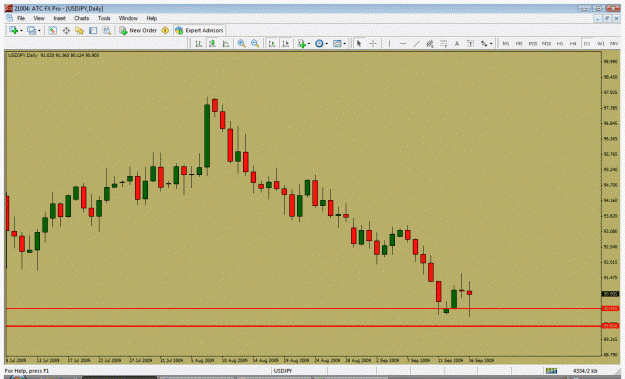Switch to M30 timeframe
The height and width of the screenshot is (379, 625).
546,43
